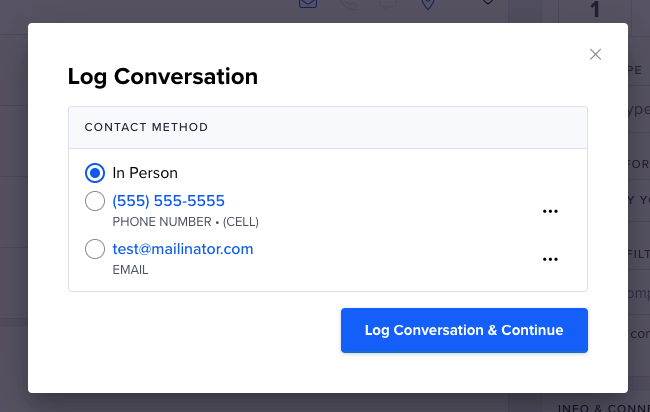Screen dimensions: 650x412
Task: Expand the chevron arrow near top icons
Action: pos(488,2)
